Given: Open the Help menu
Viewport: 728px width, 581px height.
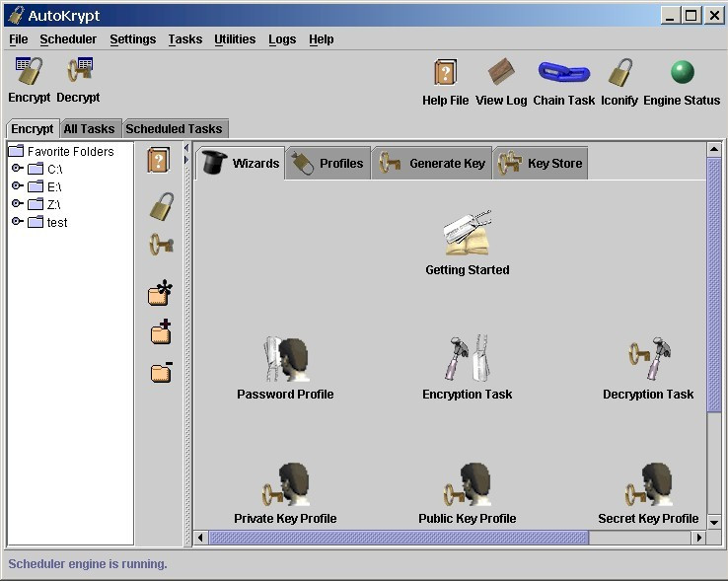Looking at the screenshot, I should click(322, 39).
